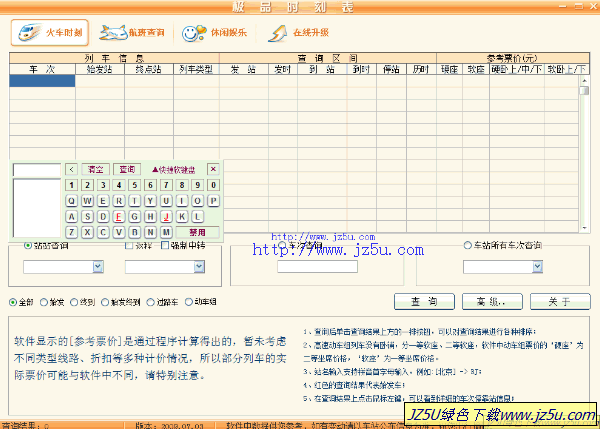
Task: Tap the B key on soft keyboard
Action: (x=135, y=232)
